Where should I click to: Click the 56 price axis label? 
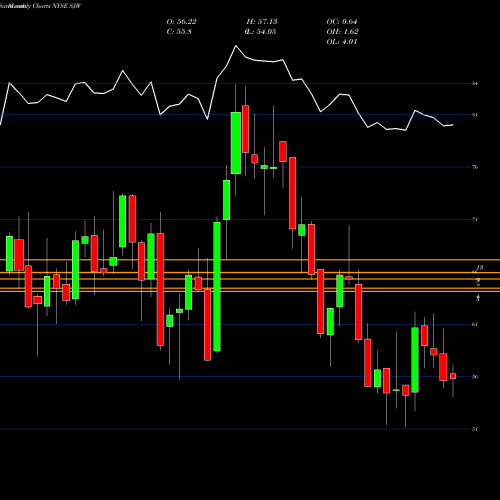475,377
